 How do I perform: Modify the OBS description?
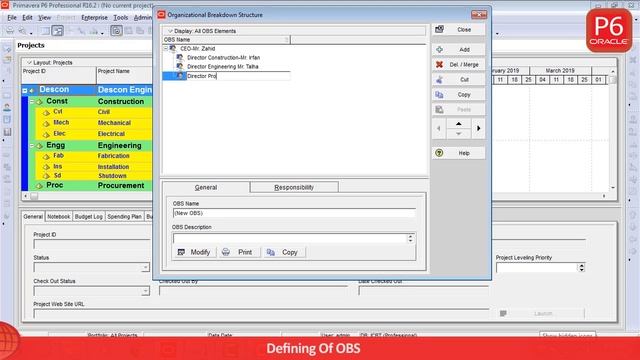[194, 252]
